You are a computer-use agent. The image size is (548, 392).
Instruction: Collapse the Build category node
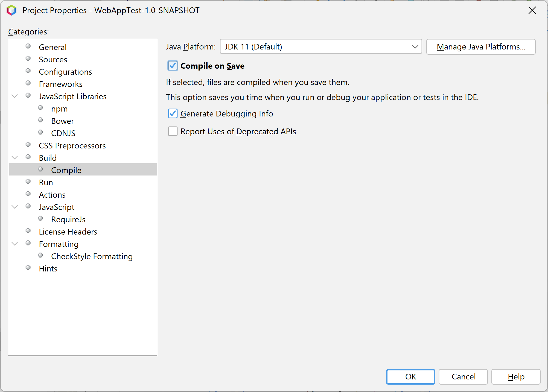click(15, 157)
